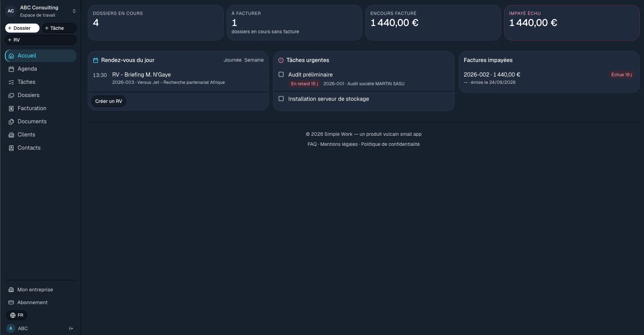Click the Créer un RV button
The width and height of the screenshot is (644, 335).
point(109,101)
